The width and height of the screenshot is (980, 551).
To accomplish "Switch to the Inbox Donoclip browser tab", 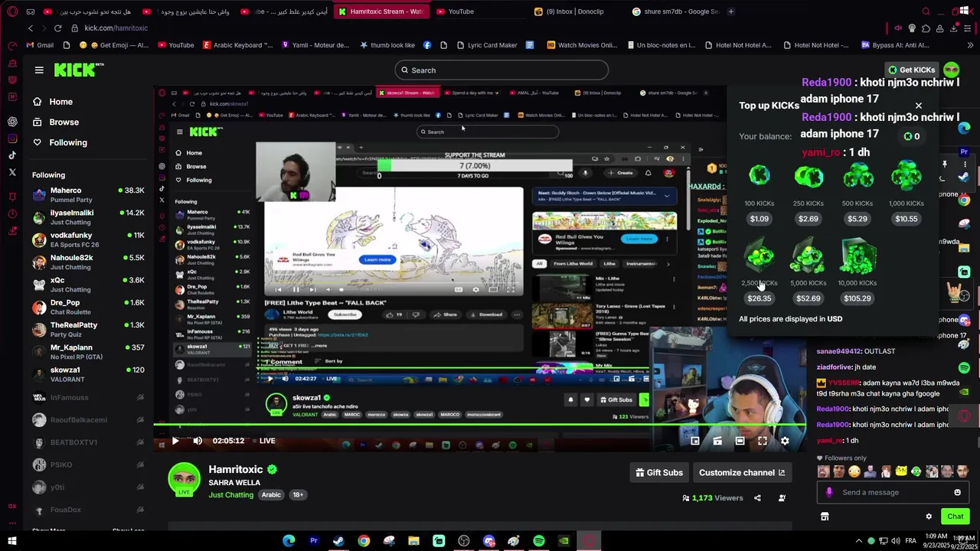I will pos(576,11).
